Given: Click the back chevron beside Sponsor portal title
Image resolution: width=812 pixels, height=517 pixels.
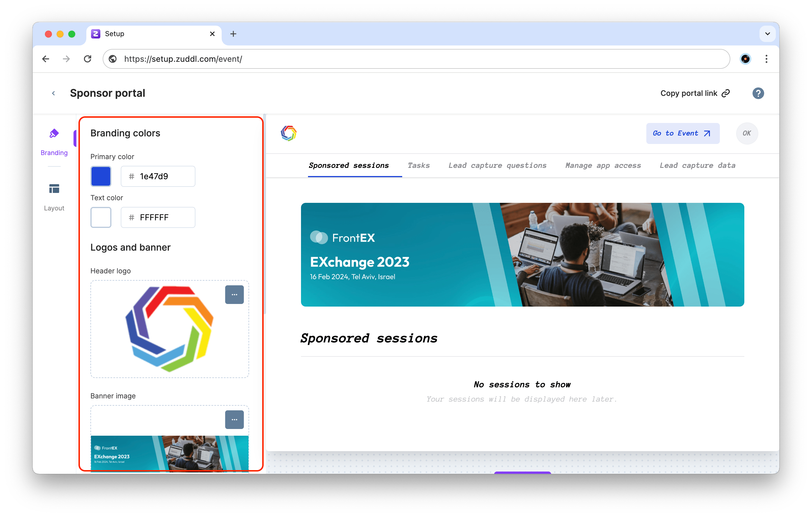Looking at the screenshot, I should point(53,93).
